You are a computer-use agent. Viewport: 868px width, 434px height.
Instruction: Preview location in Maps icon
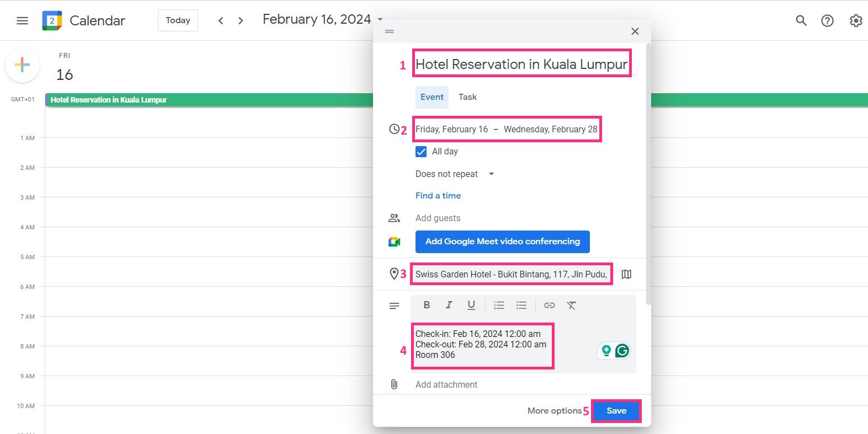626,274
